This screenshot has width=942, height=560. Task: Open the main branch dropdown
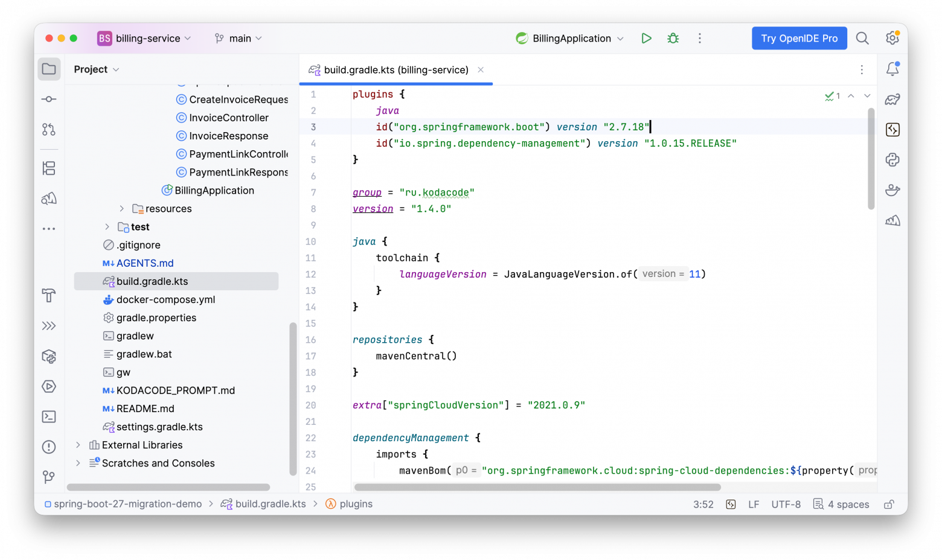pos(239,38)
